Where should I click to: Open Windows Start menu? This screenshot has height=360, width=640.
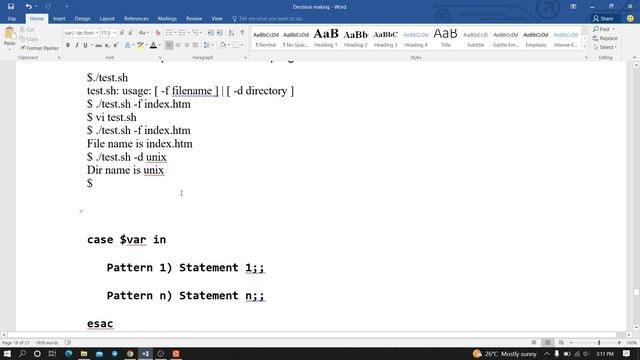[7, 353]
